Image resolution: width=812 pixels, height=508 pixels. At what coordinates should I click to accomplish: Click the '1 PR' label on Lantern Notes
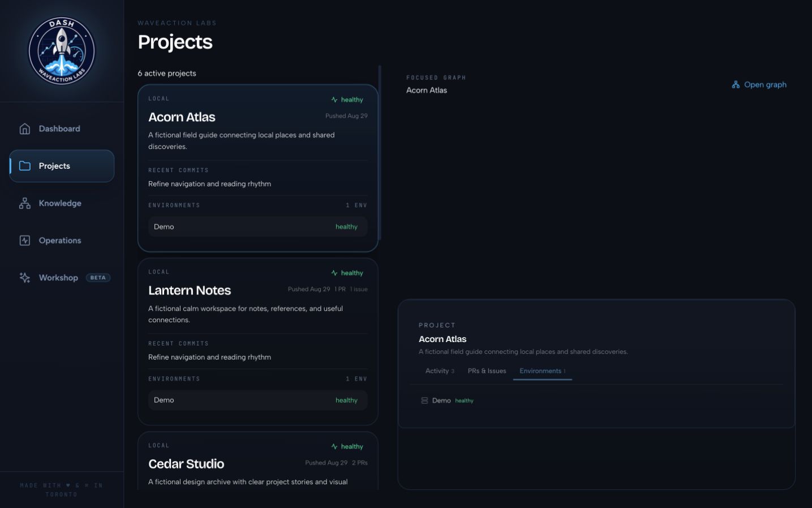340,289
